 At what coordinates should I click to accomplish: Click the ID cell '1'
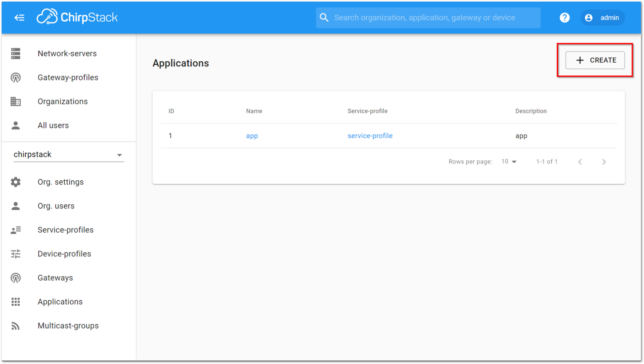click(170, 136)
